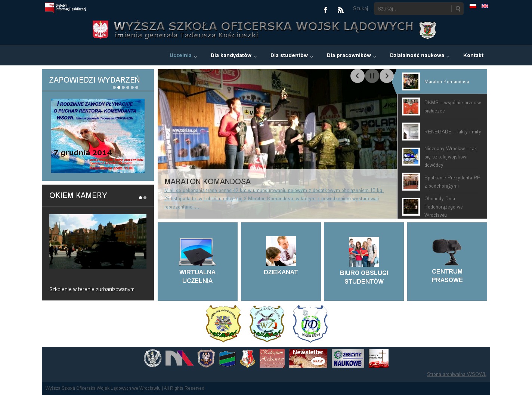Select RENEGADE – fakty i mity thumbnail
Viewport: 532px width, 395px height.
pyautogui.click(x=411, y=132)
